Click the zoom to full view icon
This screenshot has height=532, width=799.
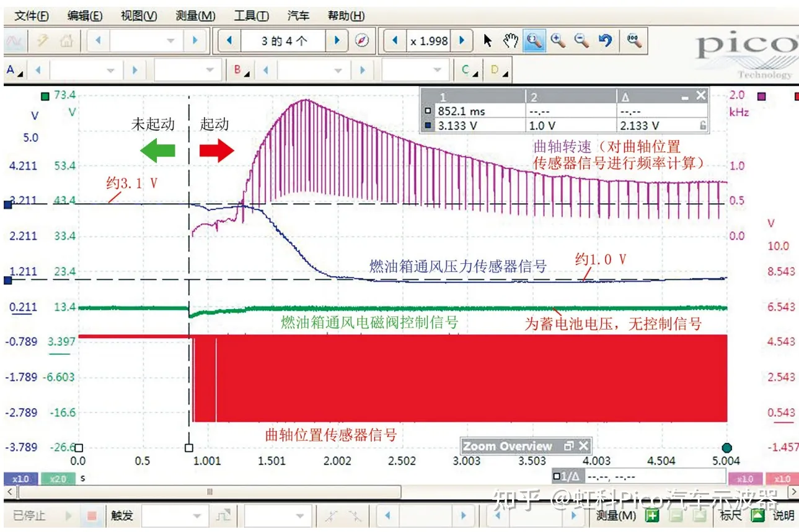pos(633,41)
